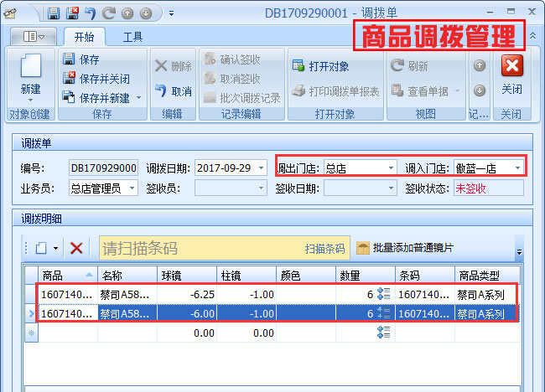The image size is (545, 392).
Task: Open the 调入门店 dropdown
Action: click(518, 168)
